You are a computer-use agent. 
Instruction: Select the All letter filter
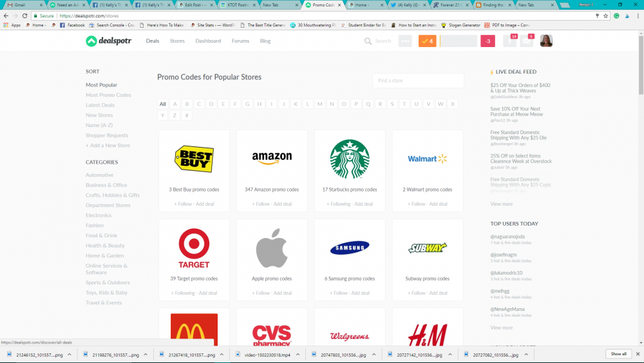[x=163, y=104]
